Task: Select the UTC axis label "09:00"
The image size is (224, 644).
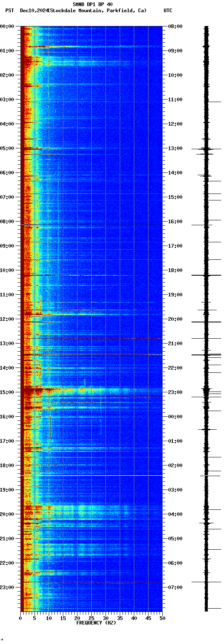Action: tap(175, 51)
